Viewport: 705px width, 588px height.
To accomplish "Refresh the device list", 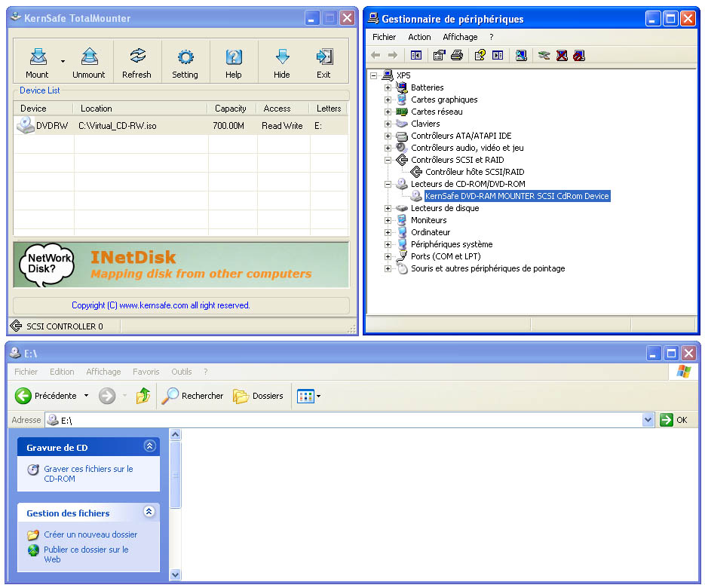I will [136, 57].
